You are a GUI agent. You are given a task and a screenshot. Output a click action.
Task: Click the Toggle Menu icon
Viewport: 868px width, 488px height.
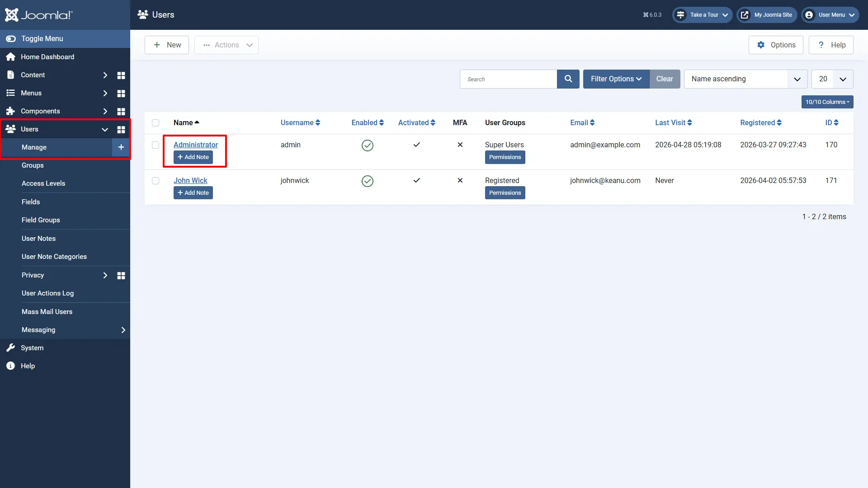10,38
